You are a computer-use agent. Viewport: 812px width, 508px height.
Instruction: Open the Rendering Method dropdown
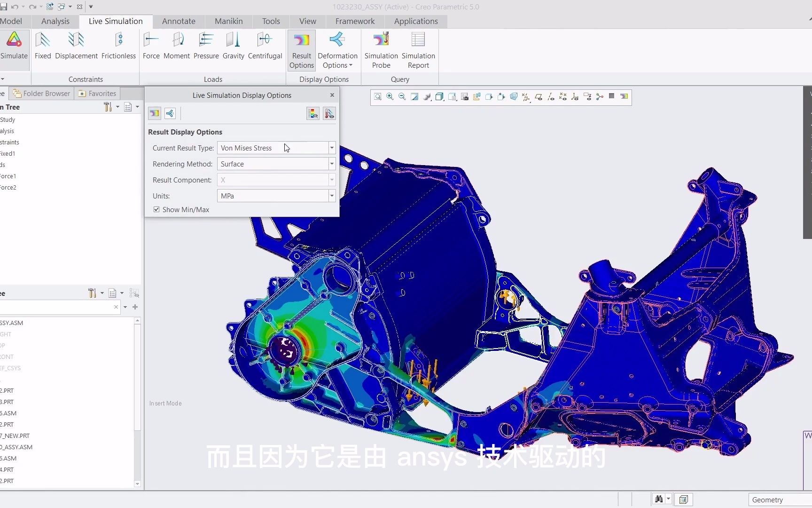coord(331,164)
